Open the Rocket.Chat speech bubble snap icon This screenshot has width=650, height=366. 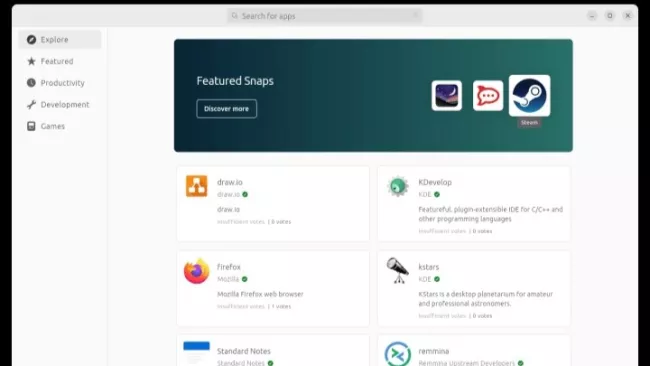point(488,96)
